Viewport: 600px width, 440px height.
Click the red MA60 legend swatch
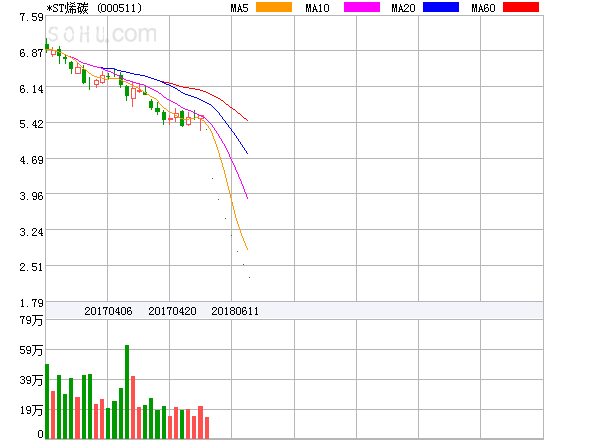[x=521, y=7]
